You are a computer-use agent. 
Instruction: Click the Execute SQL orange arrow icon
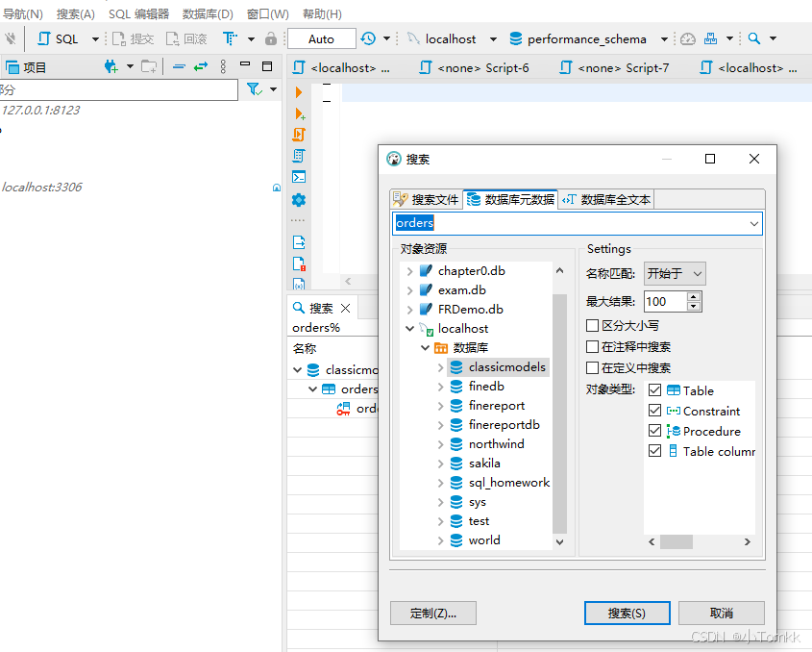click(x=298, y=91)
